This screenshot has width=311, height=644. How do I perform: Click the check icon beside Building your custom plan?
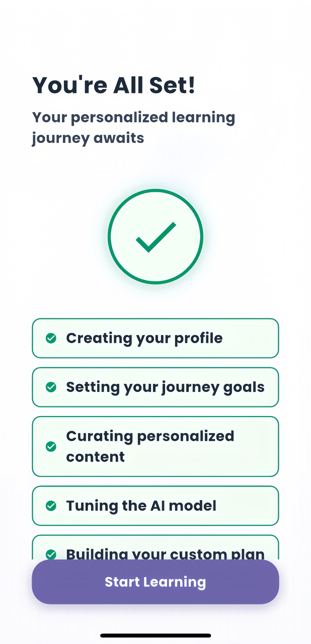point(51,554)
